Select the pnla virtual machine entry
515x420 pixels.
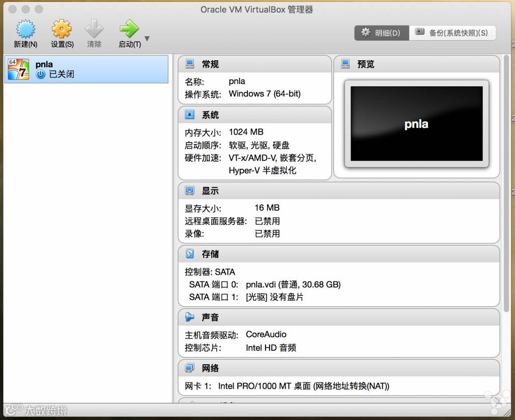coord(87,69)
